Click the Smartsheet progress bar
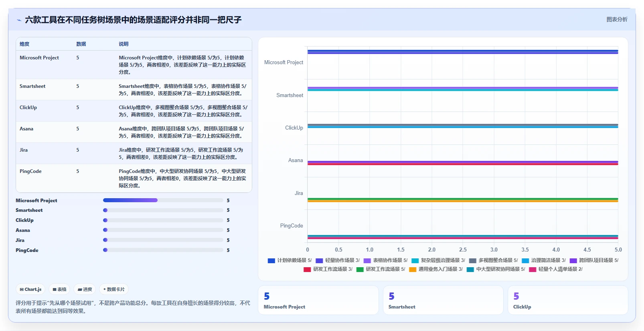644x331 pixels. point(163,210)
